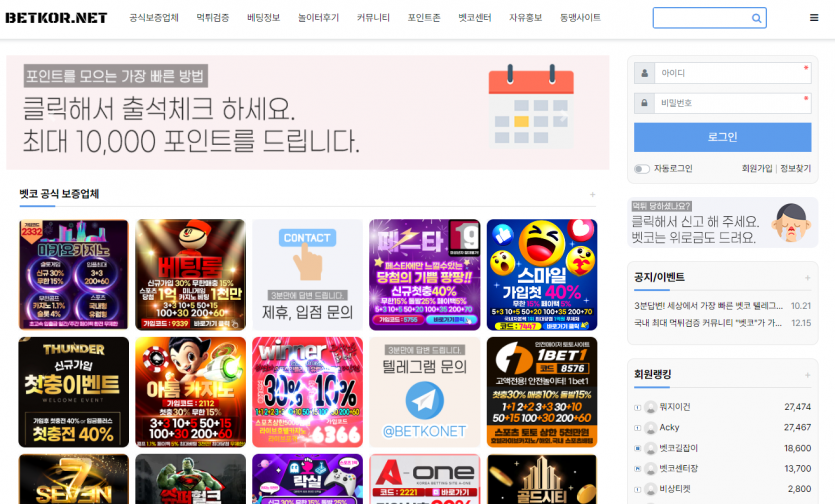This screenshot has width=835, height=504.
Task: Open the 자유홍보 menu
Action: [x=526, y=18]
